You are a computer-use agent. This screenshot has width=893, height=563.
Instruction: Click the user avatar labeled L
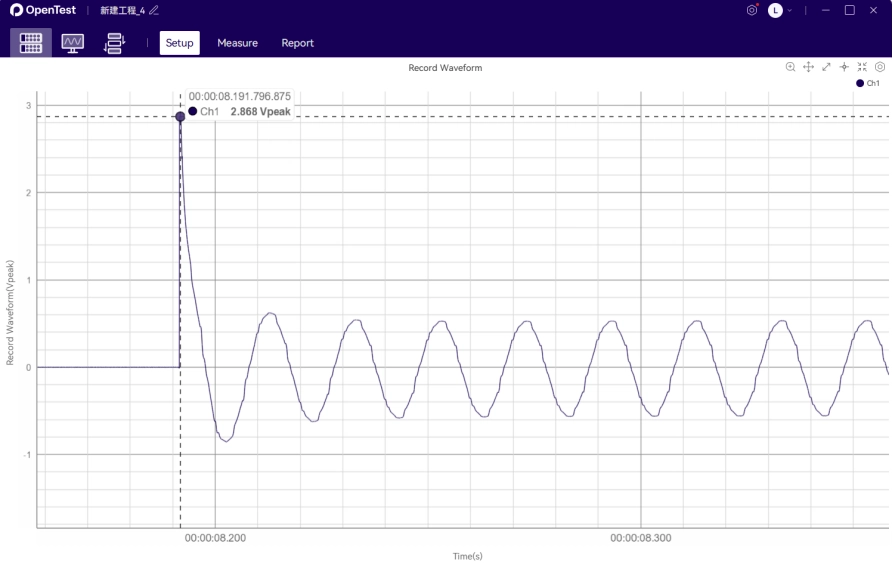click(775, 10)
